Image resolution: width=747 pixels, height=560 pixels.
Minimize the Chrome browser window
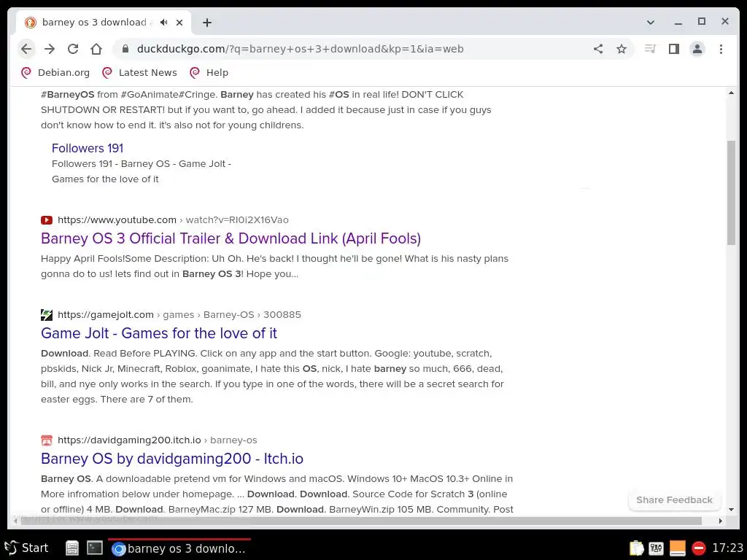click(678, 23)
